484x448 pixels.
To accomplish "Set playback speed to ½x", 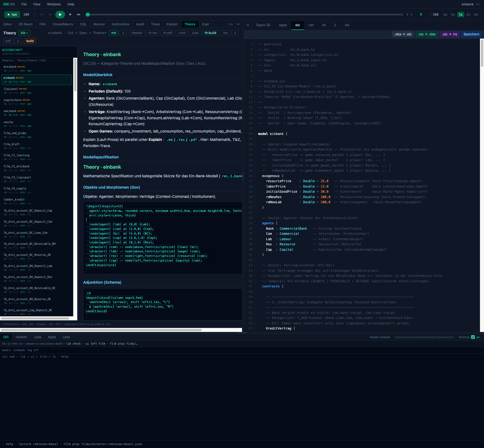I will (453, 15).
